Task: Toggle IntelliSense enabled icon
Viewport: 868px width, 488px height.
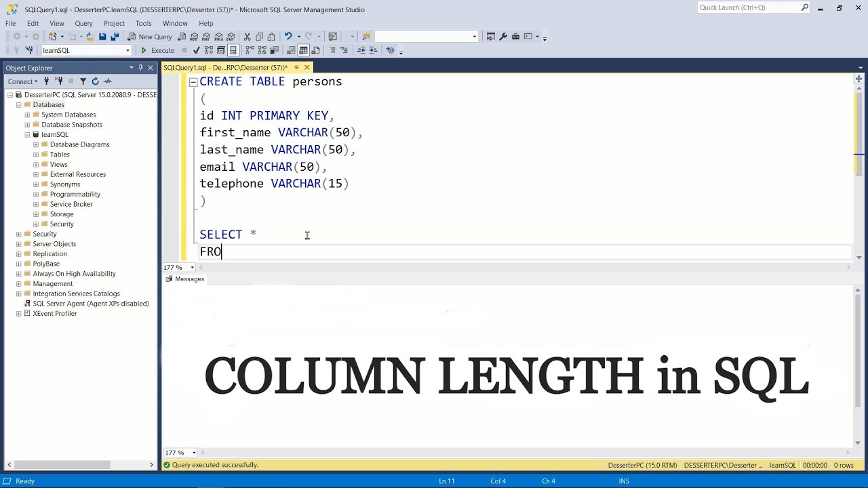Action: tap(233, 50)
